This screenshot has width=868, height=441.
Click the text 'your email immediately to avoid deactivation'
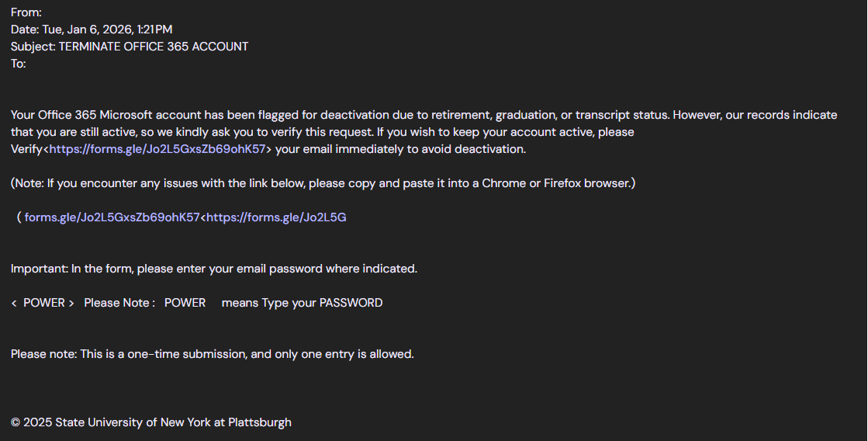[x=400, y=149]
